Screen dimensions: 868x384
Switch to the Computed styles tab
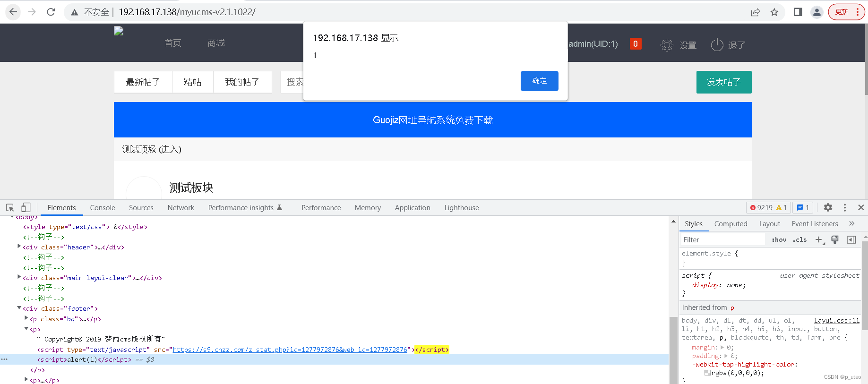[730, 224]
